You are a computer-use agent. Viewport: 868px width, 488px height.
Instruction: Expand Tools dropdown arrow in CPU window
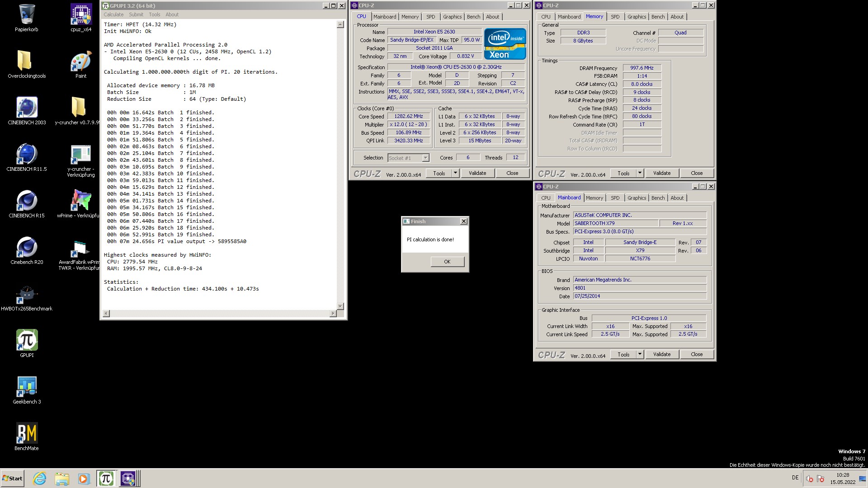click(x=455, y=173)
